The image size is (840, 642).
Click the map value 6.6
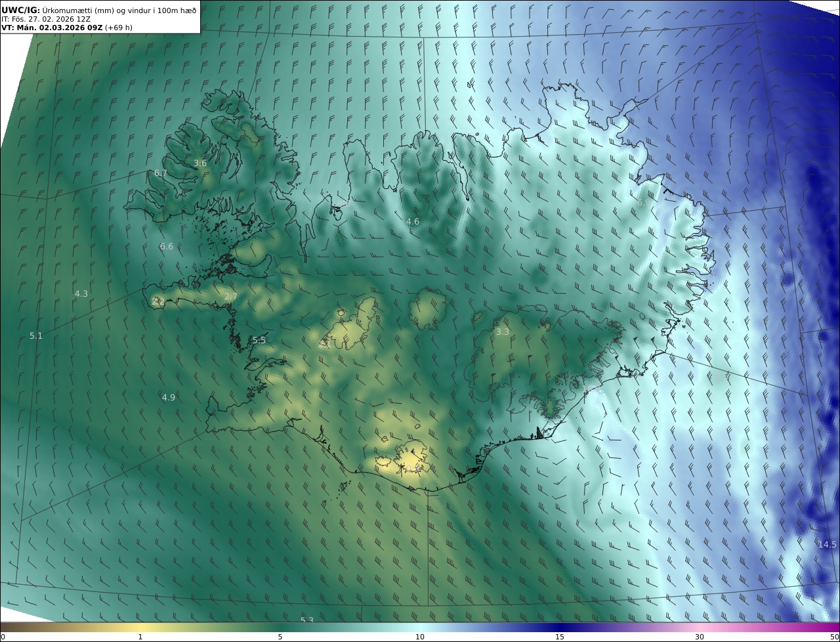(x=167, y=246)
